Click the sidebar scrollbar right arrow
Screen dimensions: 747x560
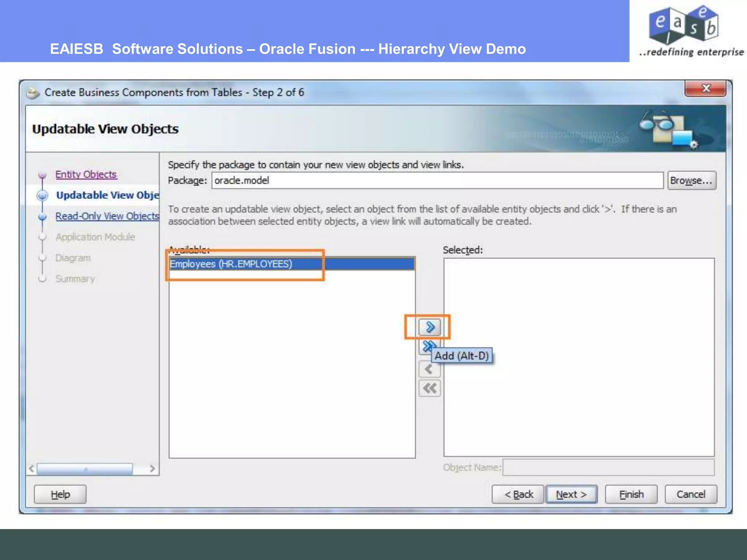tap(152, 468)
